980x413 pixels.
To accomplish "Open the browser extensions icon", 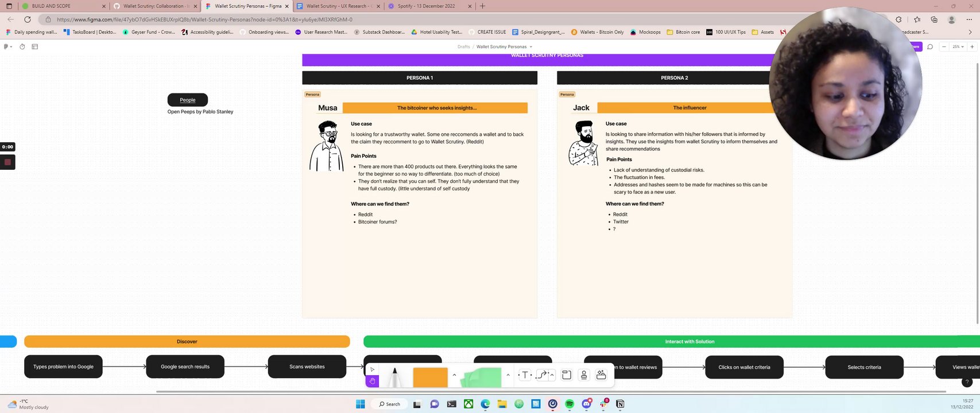I will tap(898, 20).
